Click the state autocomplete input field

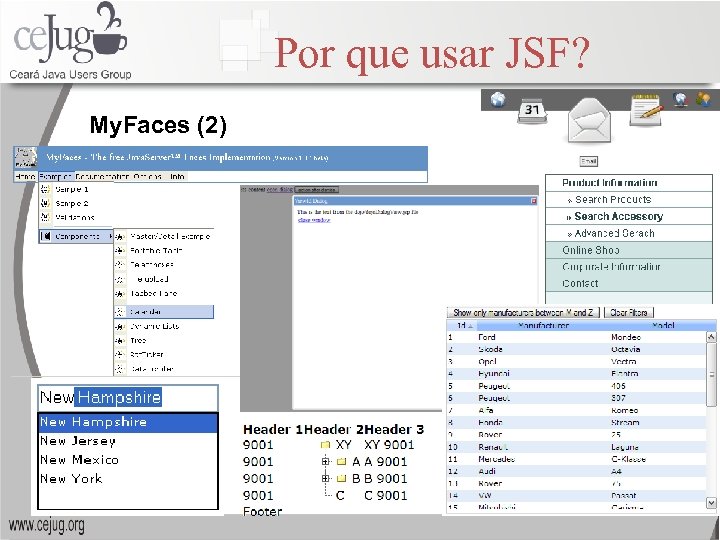(x=128, y=398)
